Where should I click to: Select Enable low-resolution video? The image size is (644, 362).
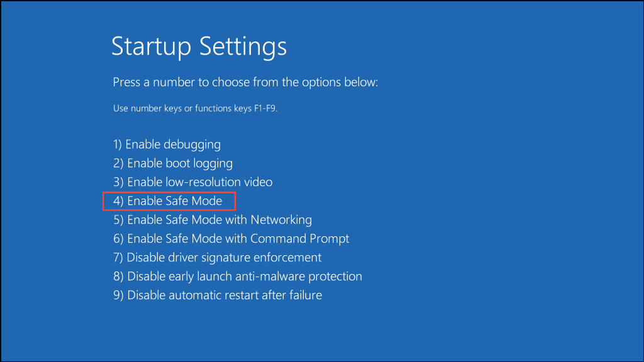tap(192, 182)
